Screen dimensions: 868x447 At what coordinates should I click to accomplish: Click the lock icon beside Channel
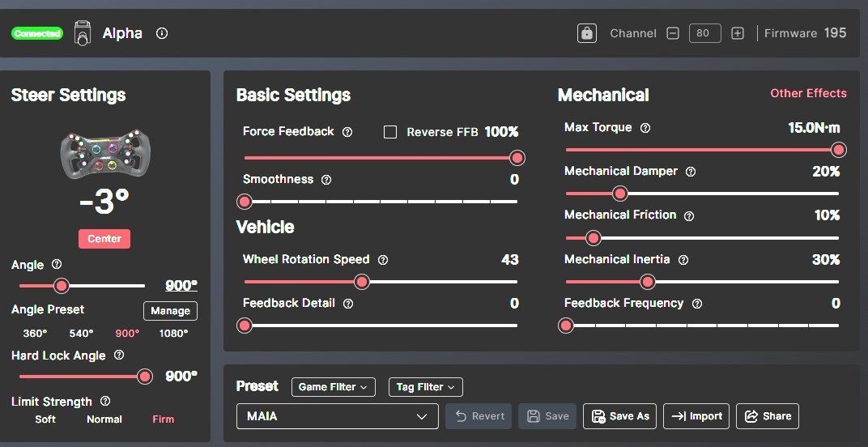587,33
